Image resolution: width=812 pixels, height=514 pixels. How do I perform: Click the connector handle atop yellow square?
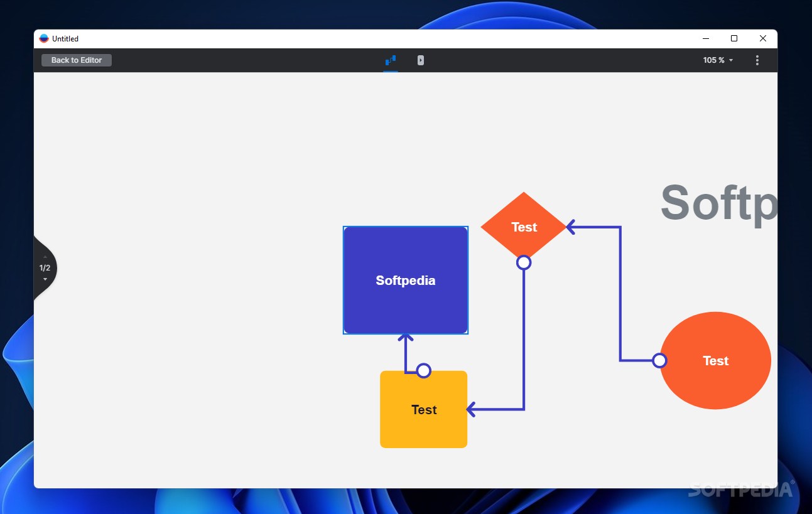[424, 371]
